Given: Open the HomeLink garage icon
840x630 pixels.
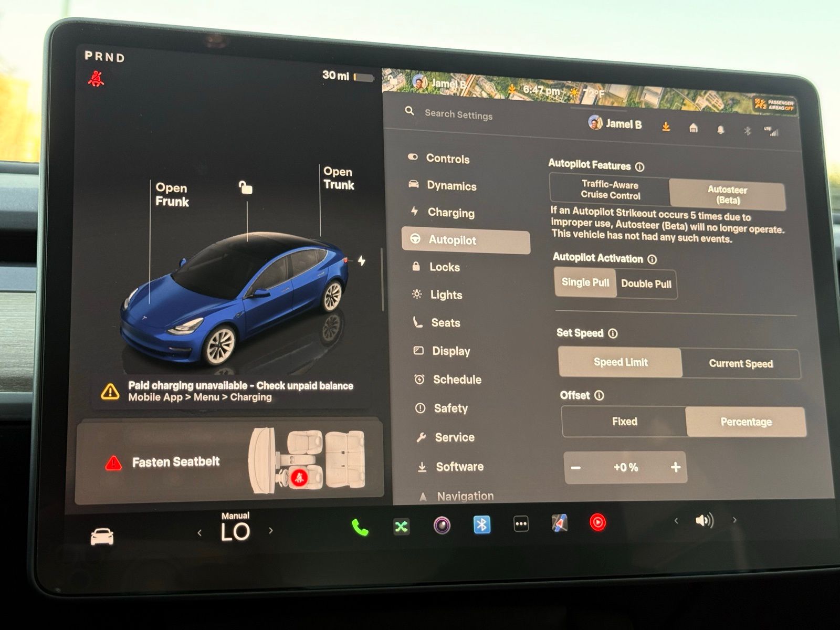Looking at the screenshot, I should pyautogui.click(x=693, y=128).
